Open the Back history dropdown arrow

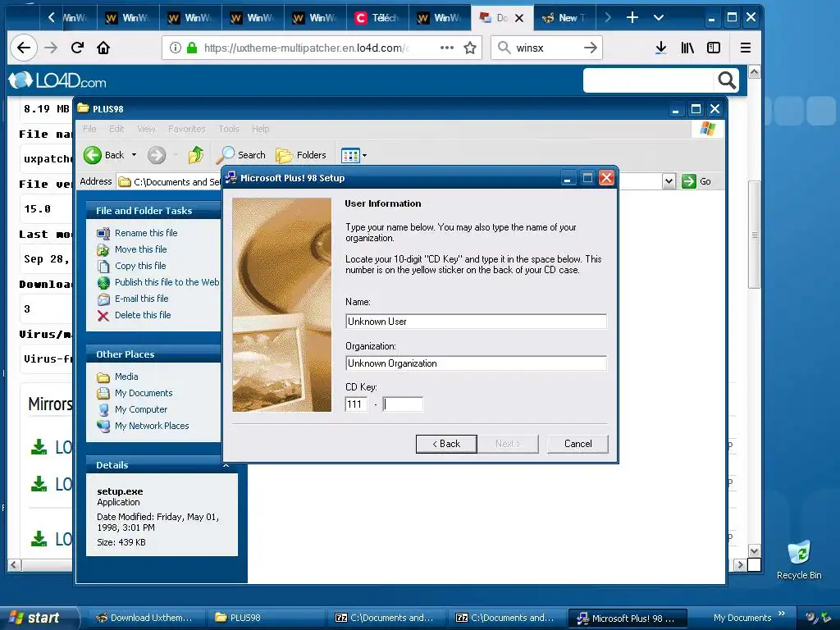(134, 155)
